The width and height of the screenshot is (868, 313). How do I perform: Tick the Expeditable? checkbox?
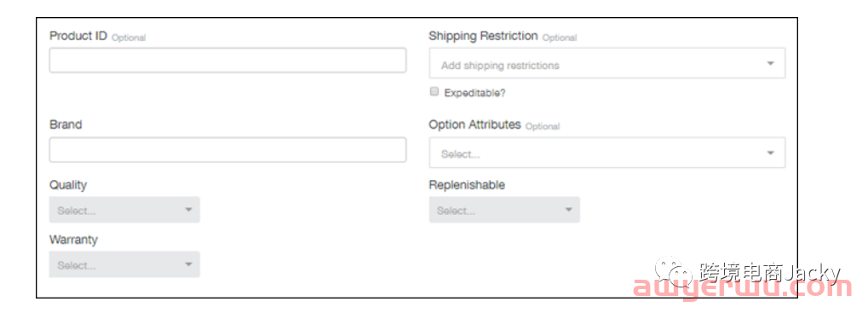pyautogui.click(x=434, y=92)
